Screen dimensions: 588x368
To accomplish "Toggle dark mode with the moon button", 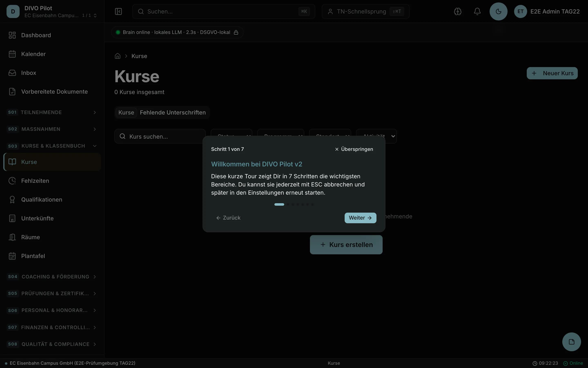I will click(498, 11).
